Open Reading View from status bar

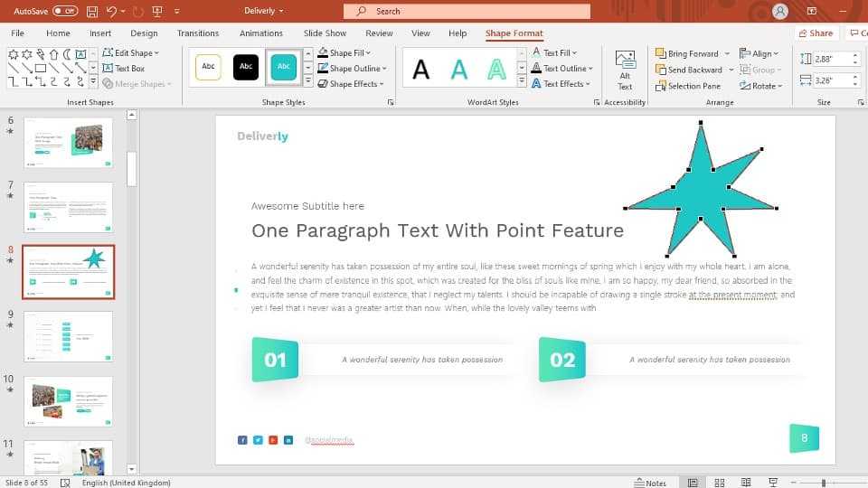tap(743, 483)
